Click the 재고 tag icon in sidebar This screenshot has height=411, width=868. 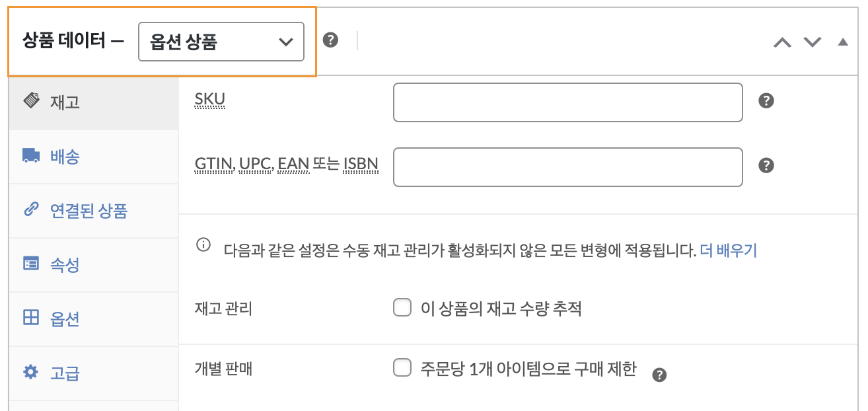(31, 100)
